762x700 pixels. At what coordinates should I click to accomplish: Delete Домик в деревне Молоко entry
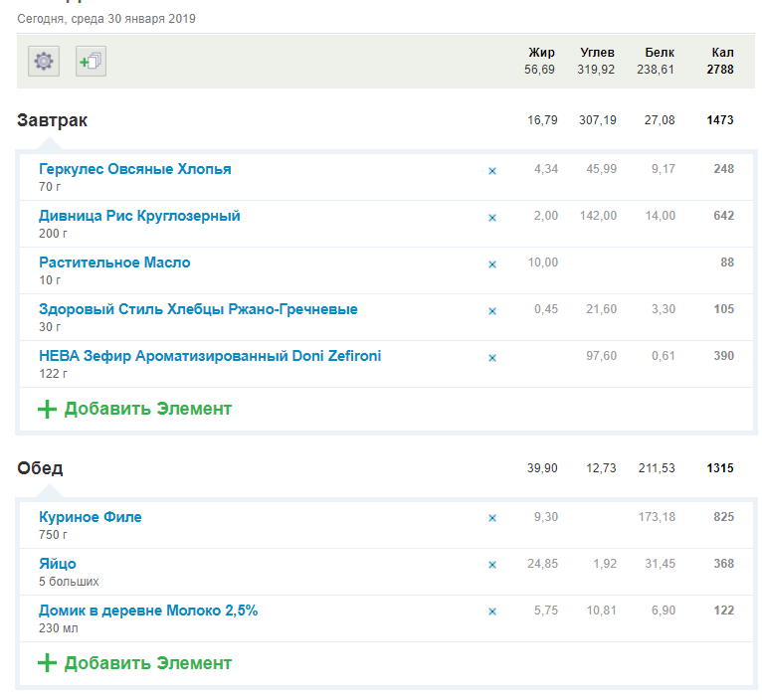[491, 612]
